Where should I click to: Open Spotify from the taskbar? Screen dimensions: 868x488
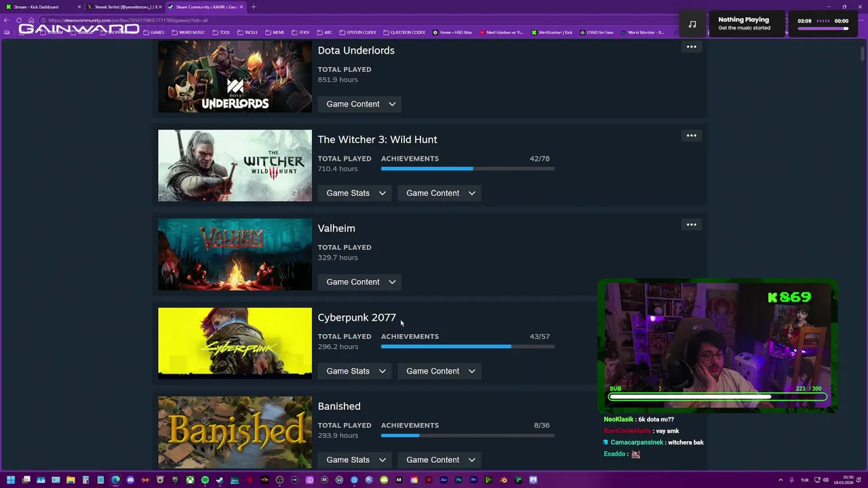(x=205, y=480)
